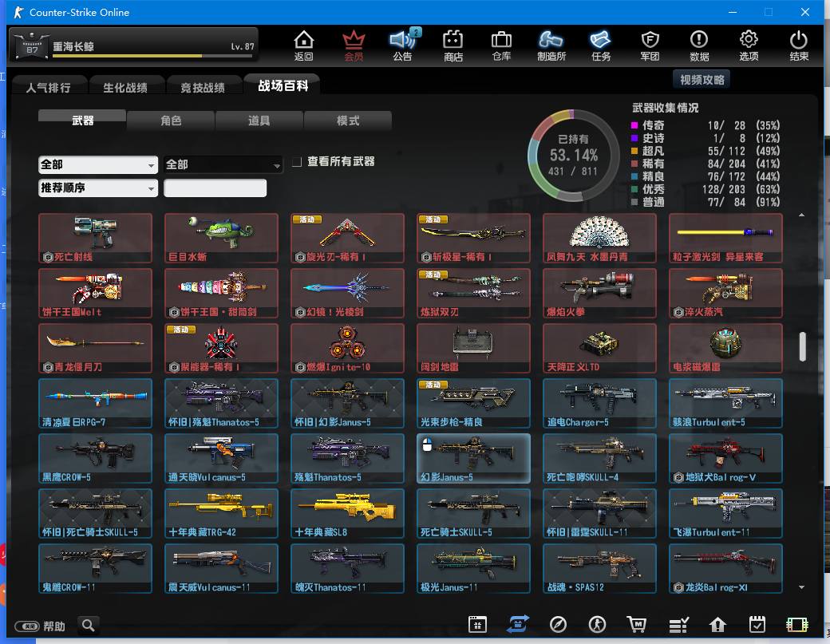The height and width of the screenshot is (644, 830).
Task: Switch to the 生化战绩 tab
Action: click(125, 87)
